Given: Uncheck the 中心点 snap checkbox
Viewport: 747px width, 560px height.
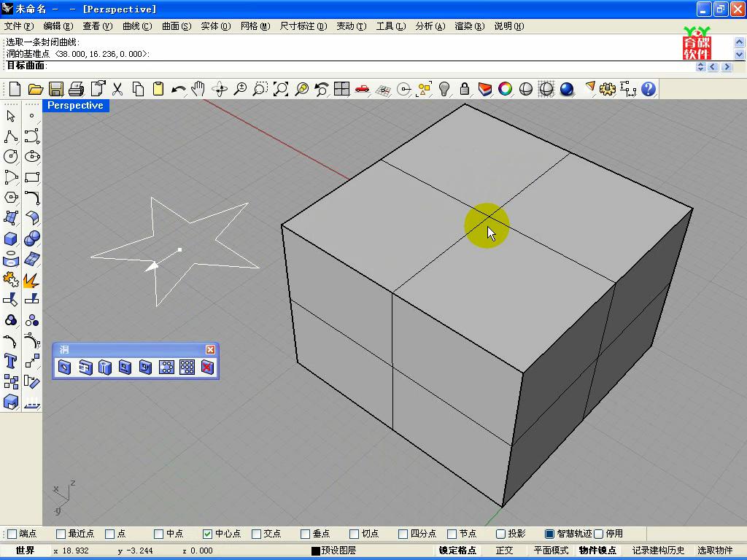Looking at the screenshot, I should click(x=207, y=534).
